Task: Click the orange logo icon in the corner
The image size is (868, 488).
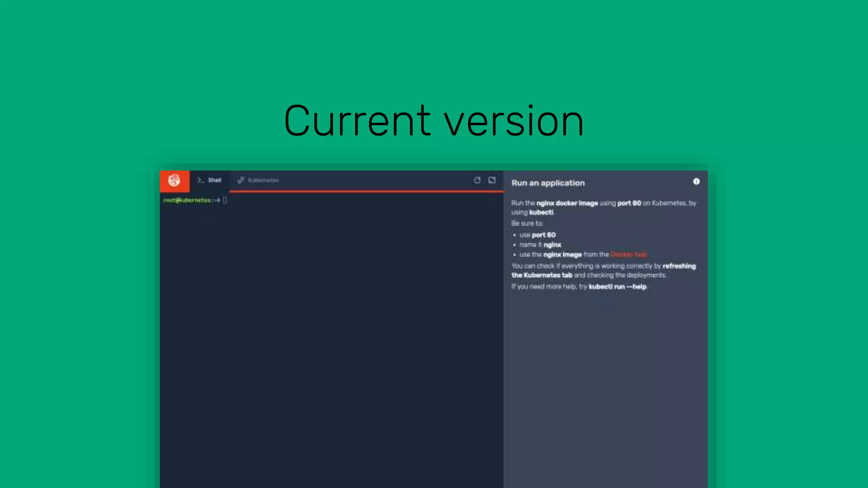Action: point(174,181)
